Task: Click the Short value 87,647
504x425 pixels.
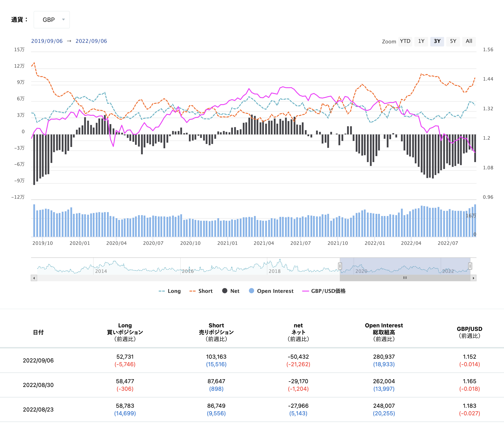Action: [216, 381]
